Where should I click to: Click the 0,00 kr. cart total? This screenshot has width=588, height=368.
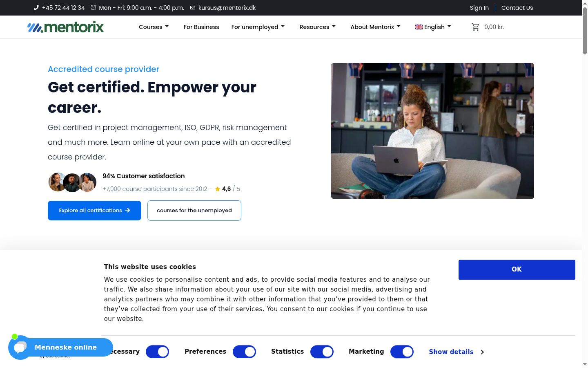point(494,27)
